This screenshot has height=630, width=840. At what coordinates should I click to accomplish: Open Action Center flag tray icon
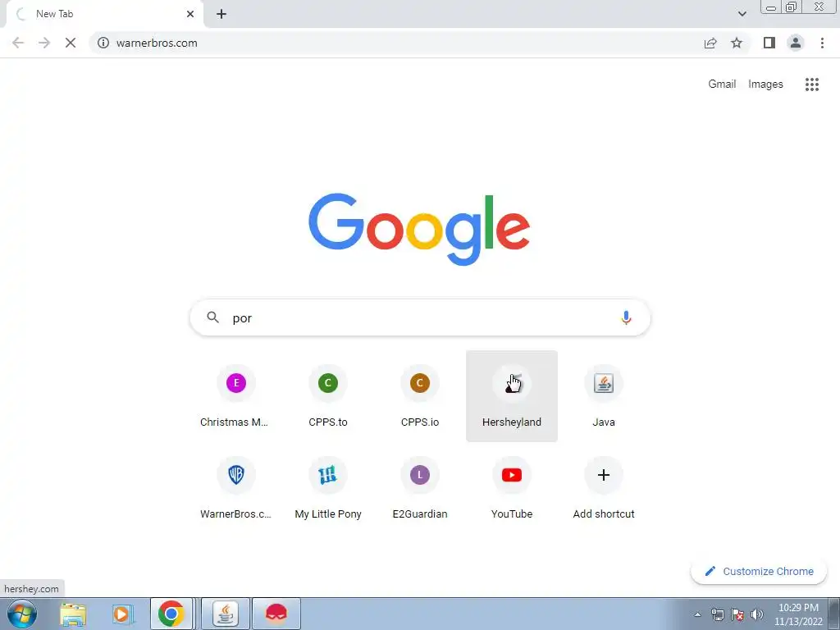tap(737, 614)
